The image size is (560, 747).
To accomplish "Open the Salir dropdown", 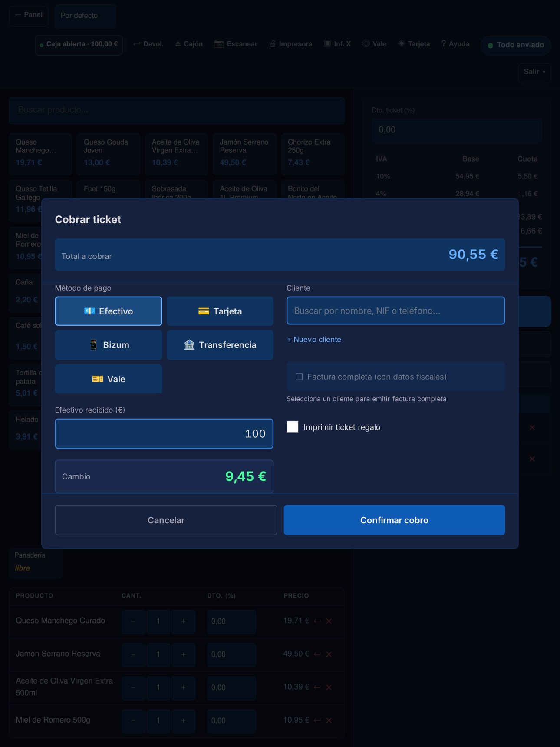I will point(534,72).
